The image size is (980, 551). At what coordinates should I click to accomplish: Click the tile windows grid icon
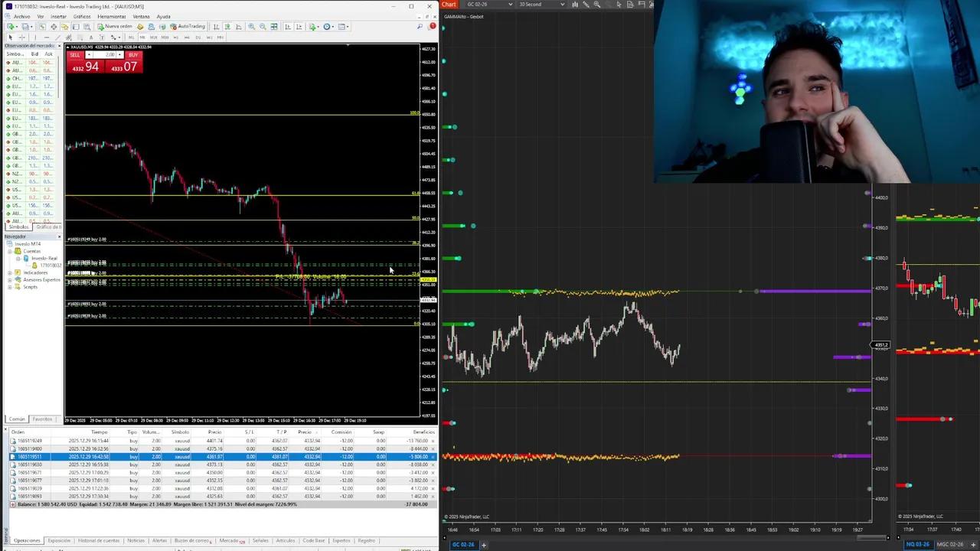coord(274,27)
